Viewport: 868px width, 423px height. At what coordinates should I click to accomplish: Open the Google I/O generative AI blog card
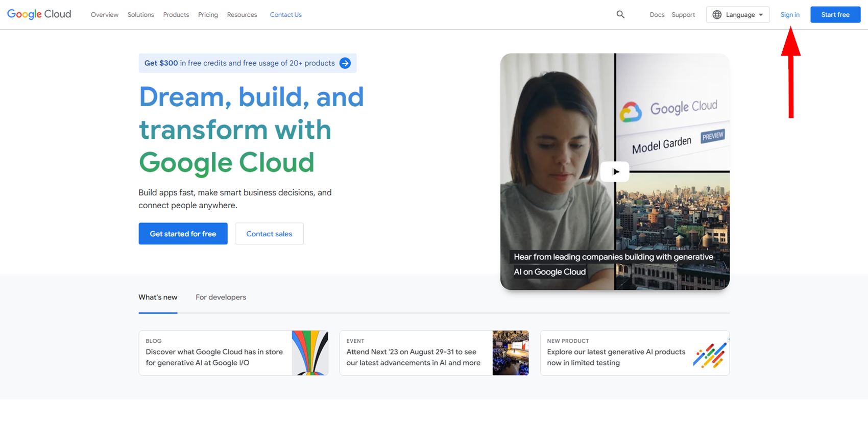[233, 353]
